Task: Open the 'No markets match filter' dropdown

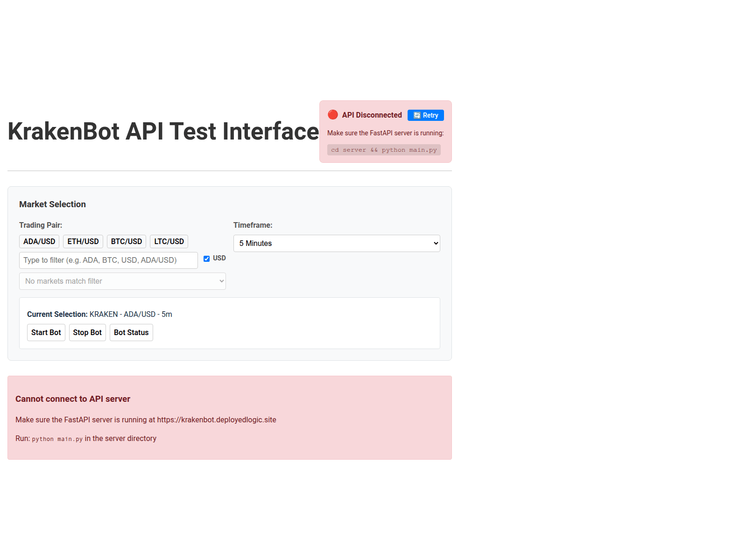Action: click(x=122, y=281)
